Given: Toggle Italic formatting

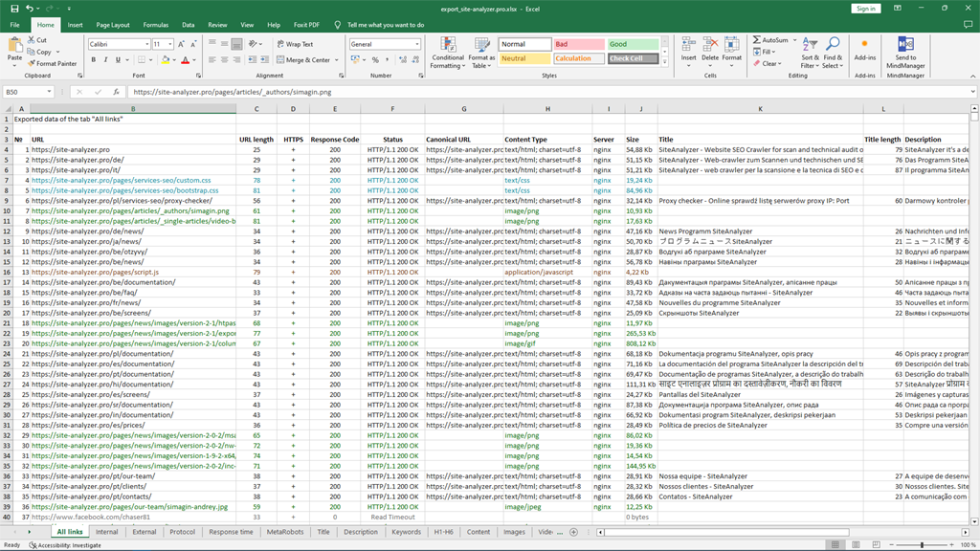Looking at the screenshot, I should point(105,60).
